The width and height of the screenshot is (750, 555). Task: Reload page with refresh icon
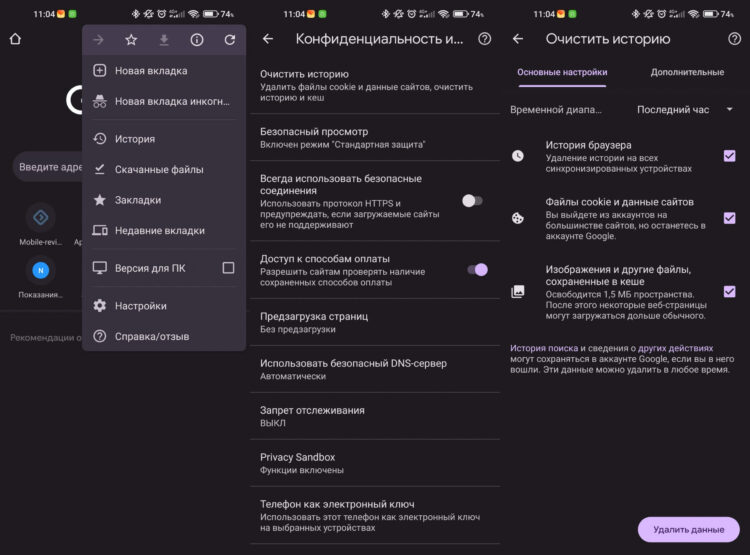coord(230,40)
